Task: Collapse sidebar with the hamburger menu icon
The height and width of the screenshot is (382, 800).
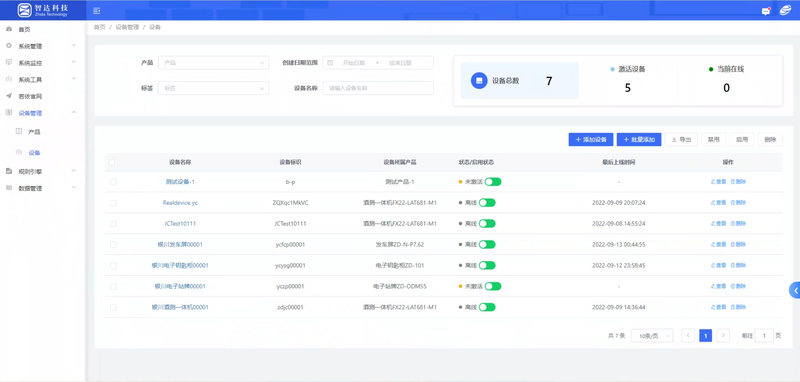Action: click(97, 11)
